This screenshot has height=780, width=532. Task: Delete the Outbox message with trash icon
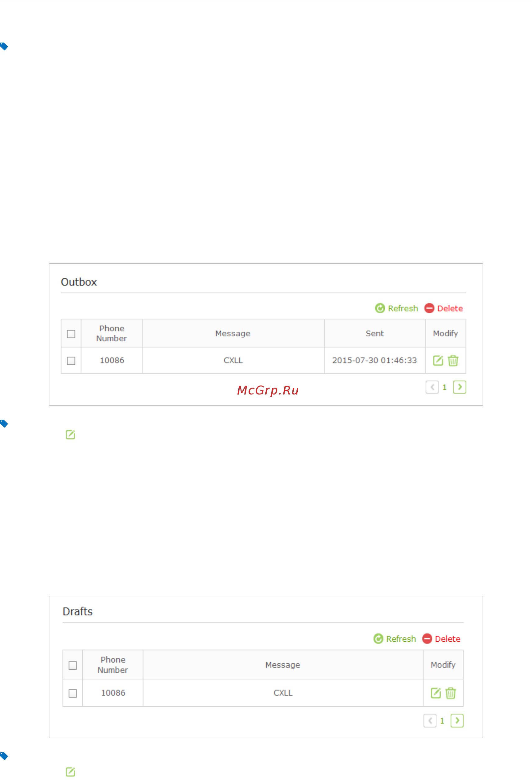[453, 360]
